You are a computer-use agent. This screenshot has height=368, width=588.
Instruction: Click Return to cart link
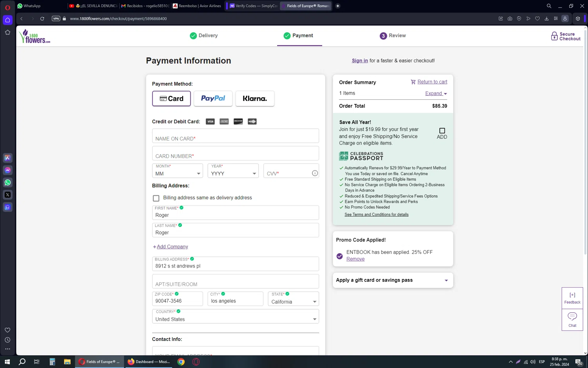point(432,82)
